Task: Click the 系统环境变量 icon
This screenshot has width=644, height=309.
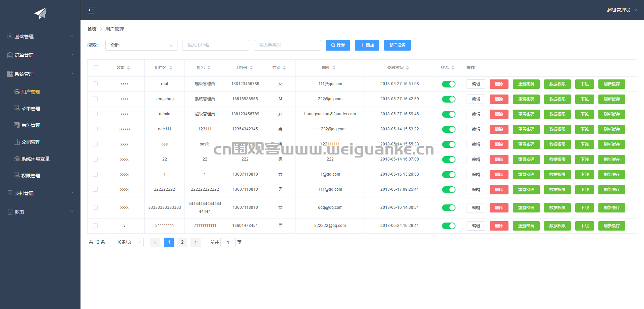Action: [17, 159]
